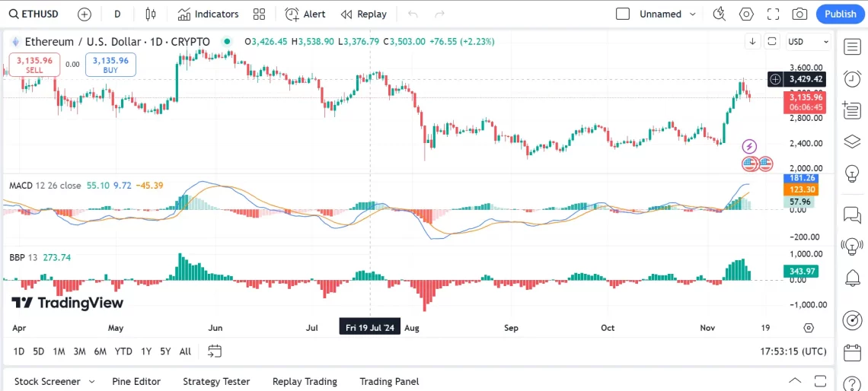Toggle the go to date calendar icon
The width and height of the screenshot is (868, 391).
[x=215, y=351]
